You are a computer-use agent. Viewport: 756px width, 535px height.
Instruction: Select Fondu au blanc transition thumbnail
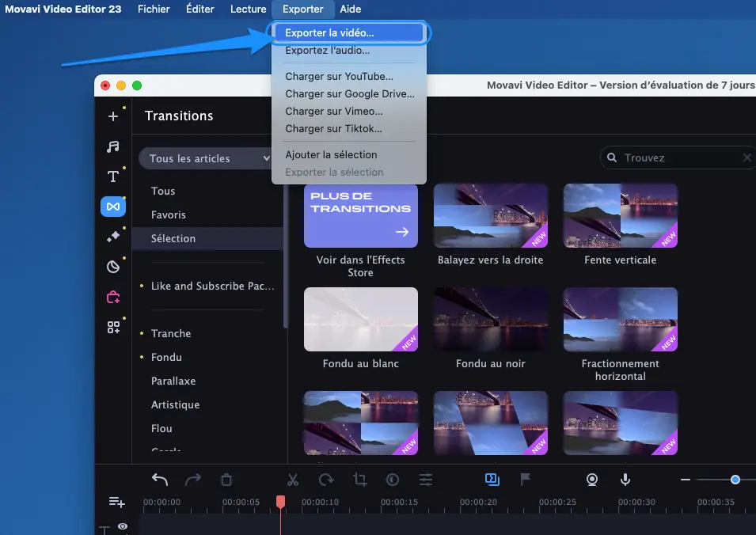[x=361, y=319]
